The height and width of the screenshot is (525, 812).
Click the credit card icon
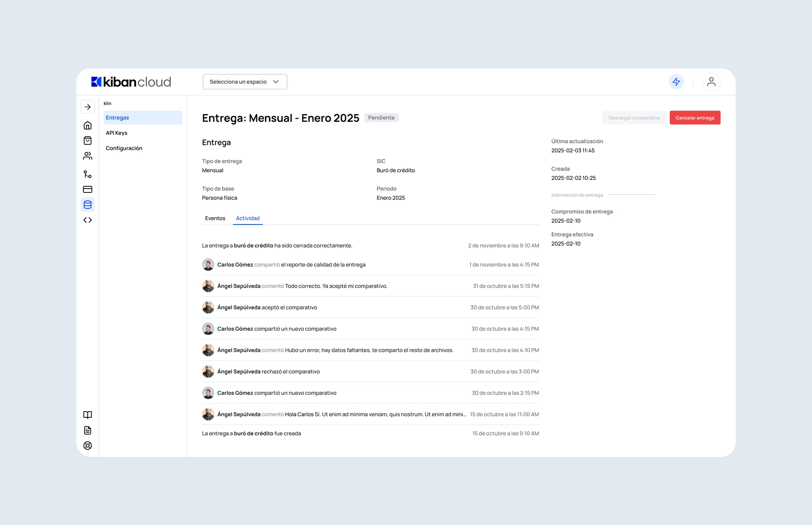tap(87, 189)
